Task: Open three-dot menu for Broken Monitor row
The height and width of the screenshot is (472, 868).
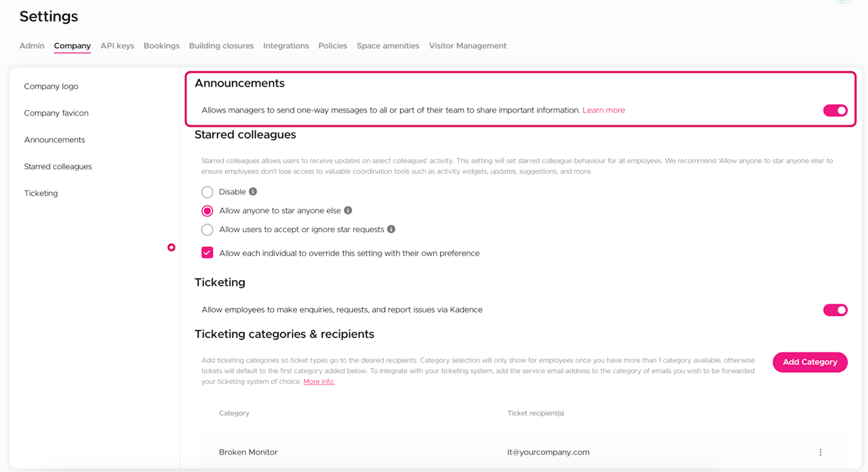Action: tap(820, 452)
